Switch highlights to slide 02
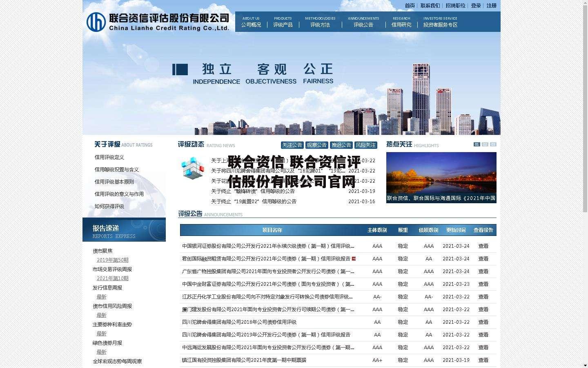The height and width of the screenshot is (368, 588). point(485,144)
